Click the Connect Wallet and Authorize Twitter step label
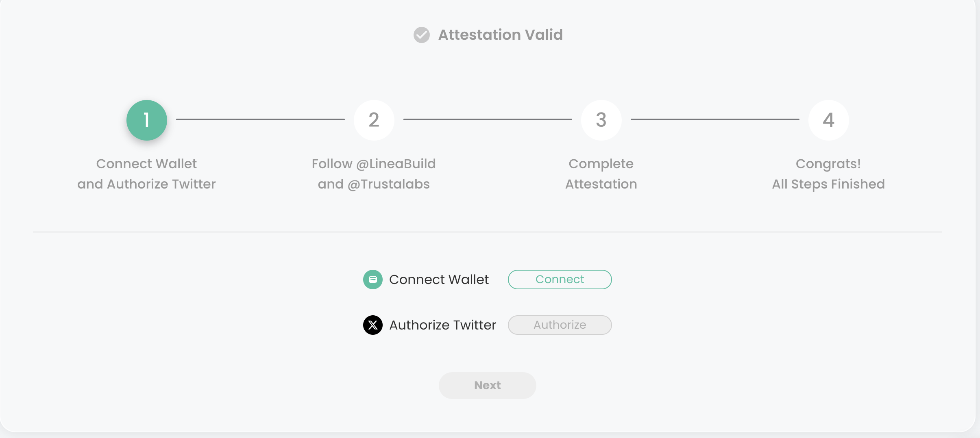This screenshot has width=980, height=438. coord(146,174)
